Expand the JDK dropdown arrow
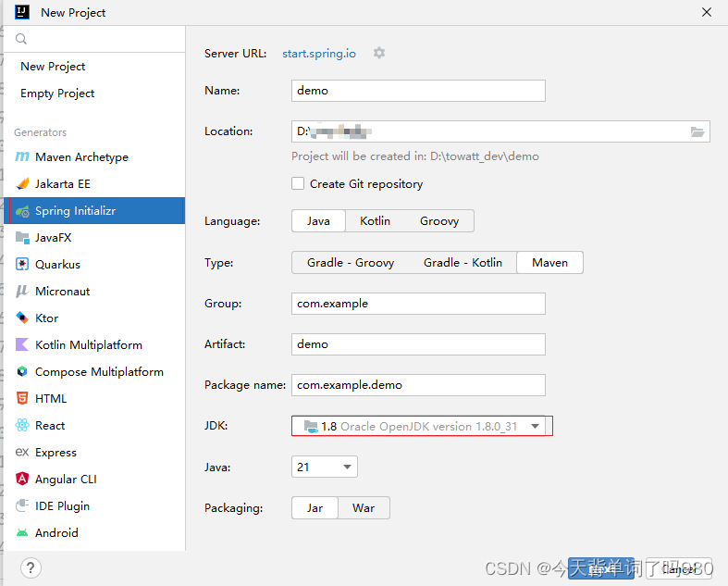Image resolution: width=728 pixels, height=586 pixels. click(x=535, y=426)
